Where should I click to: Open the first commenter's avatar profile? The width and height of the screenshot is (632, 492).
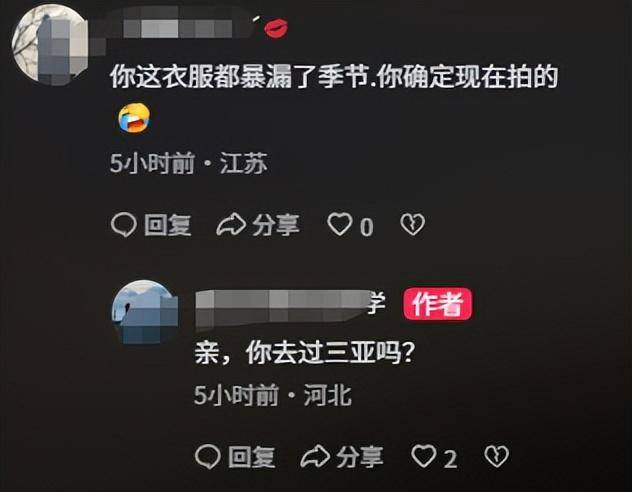point(51,45)
